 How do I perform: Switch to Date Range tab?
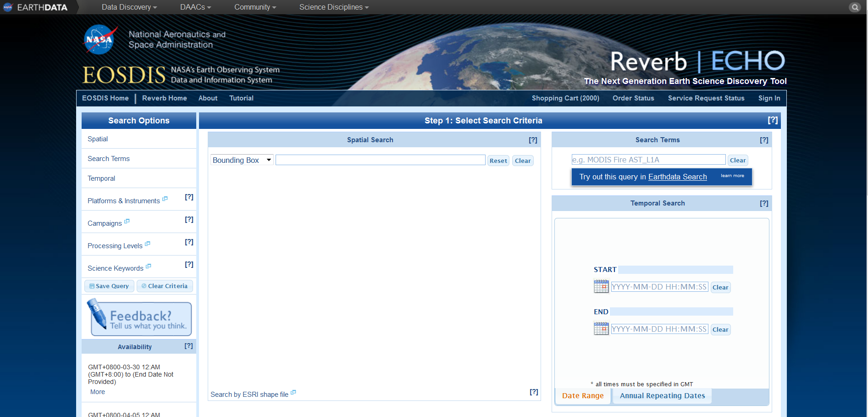tap(583, 396)
